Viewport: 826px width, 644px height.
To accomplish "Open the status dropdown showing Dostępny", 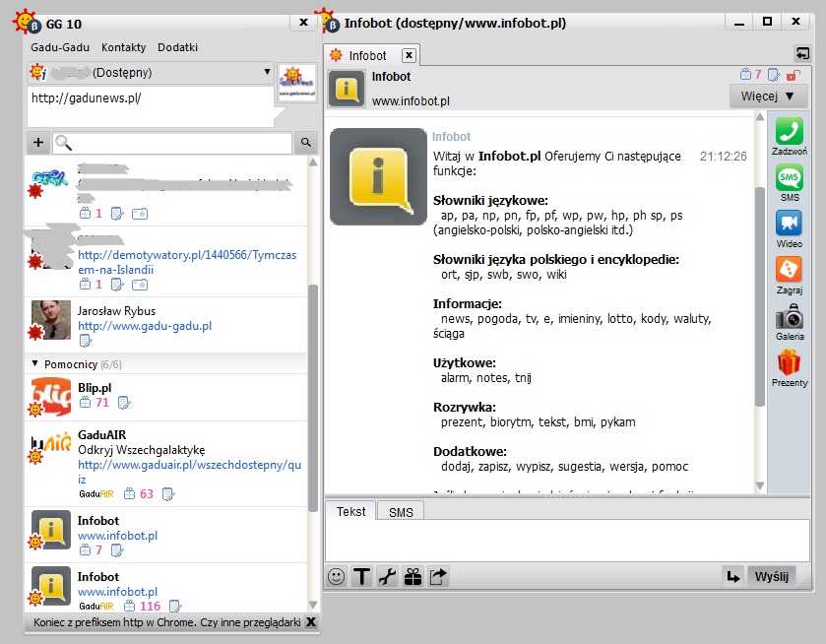I will (x=152, y=73).
